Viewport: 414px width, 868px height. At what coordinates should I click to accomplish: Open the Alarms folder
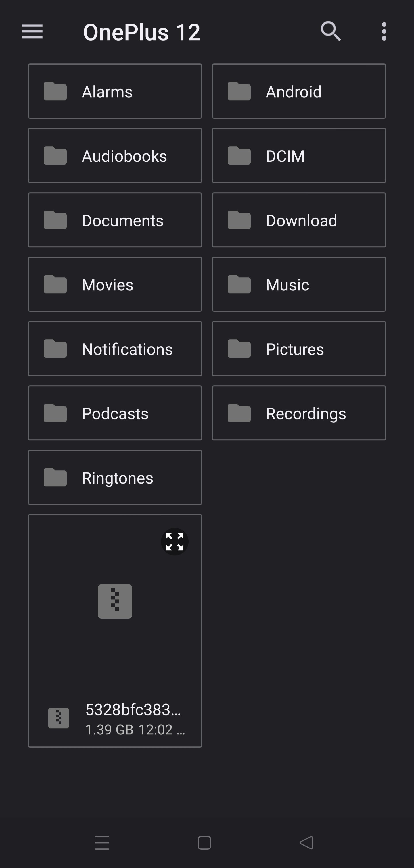115,91
